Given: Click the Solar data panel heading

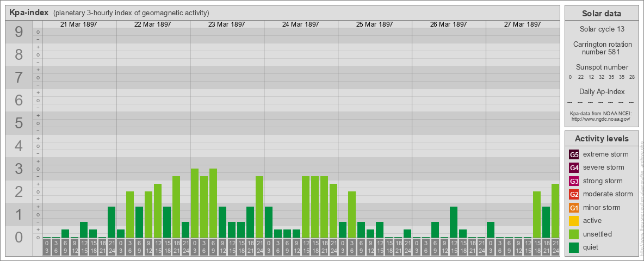Looking at the screenshot, I should tap(602, 14).
